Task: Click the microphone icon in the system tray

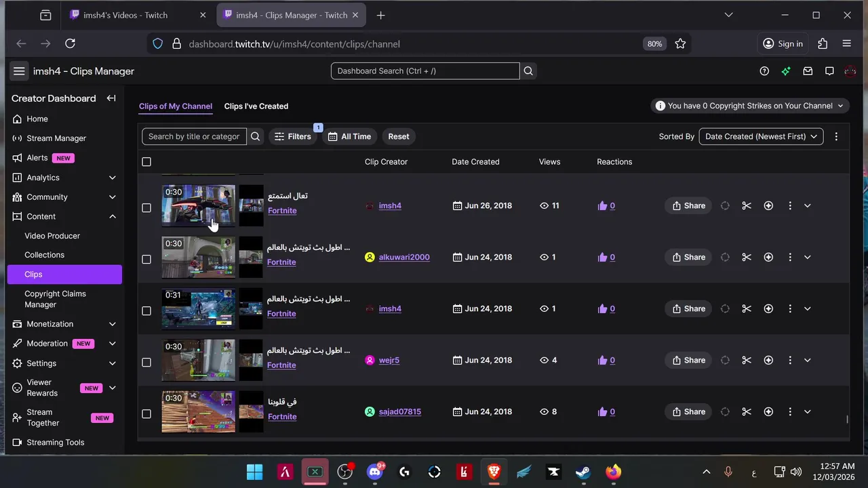Action: pos(728,472)
